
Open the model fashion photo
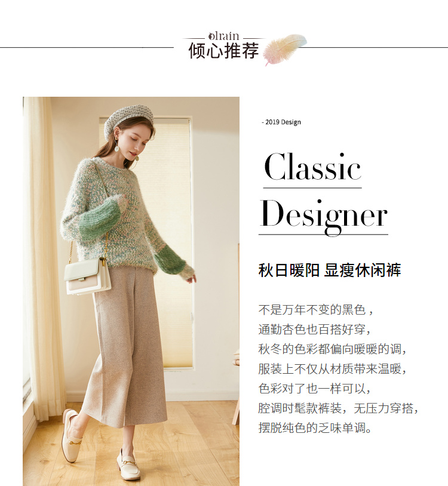[x=131, y=291]
